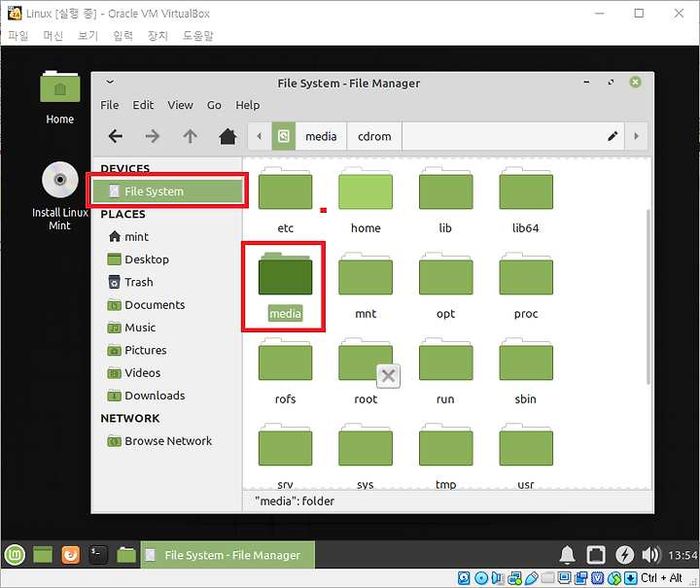The image size is (700, 588).
Task: Open Pictures in the sidebar
Action: pos(167,350)
